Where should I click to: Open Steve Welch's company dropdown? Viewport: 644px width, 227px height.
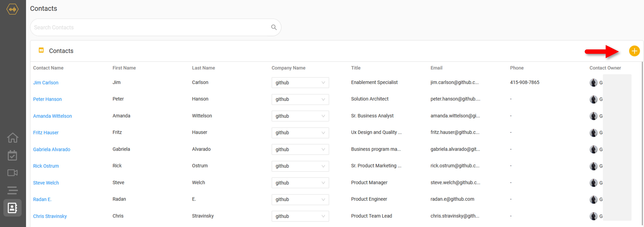click(x=300, y=183)
